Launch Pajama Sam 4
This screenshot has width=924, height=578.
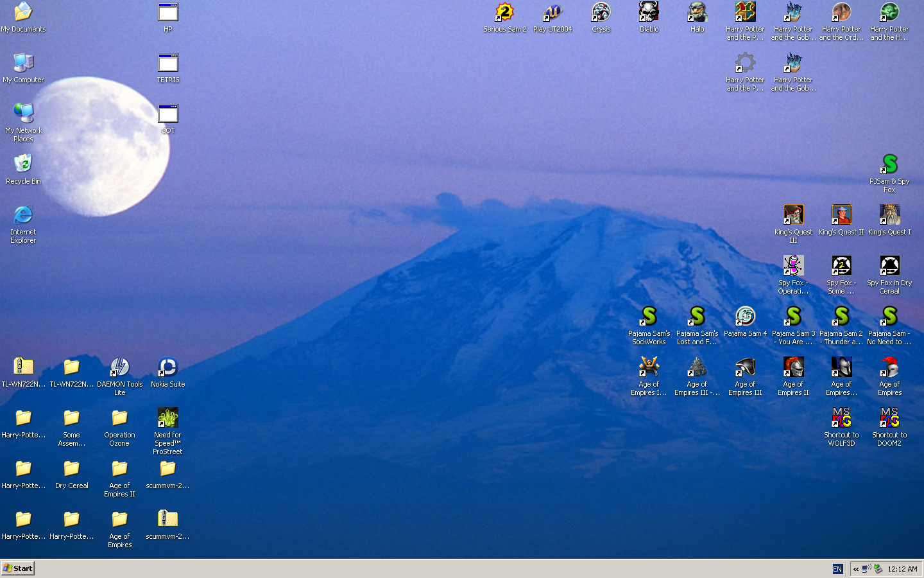click(x=745, y=322)
